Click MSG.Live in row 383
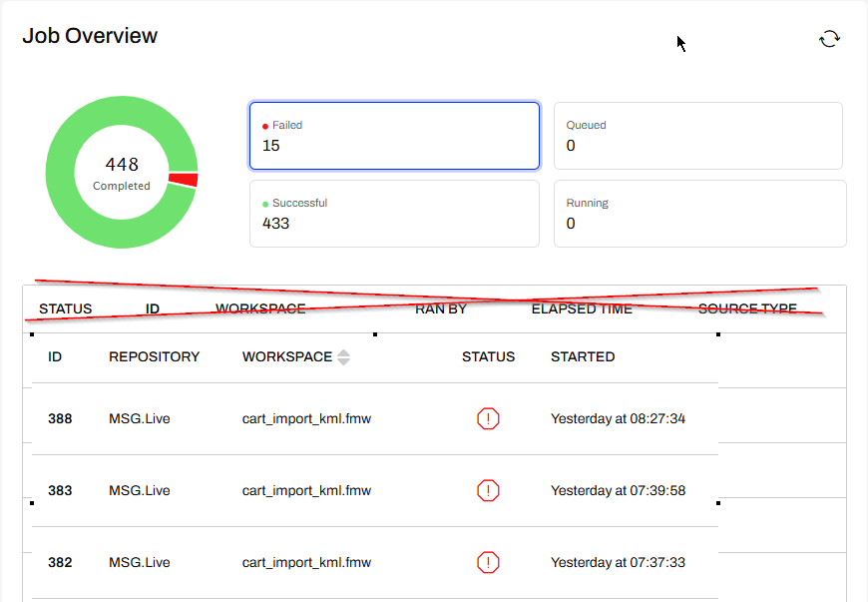Screen dimensions: 868x602 tap(139, 490)
